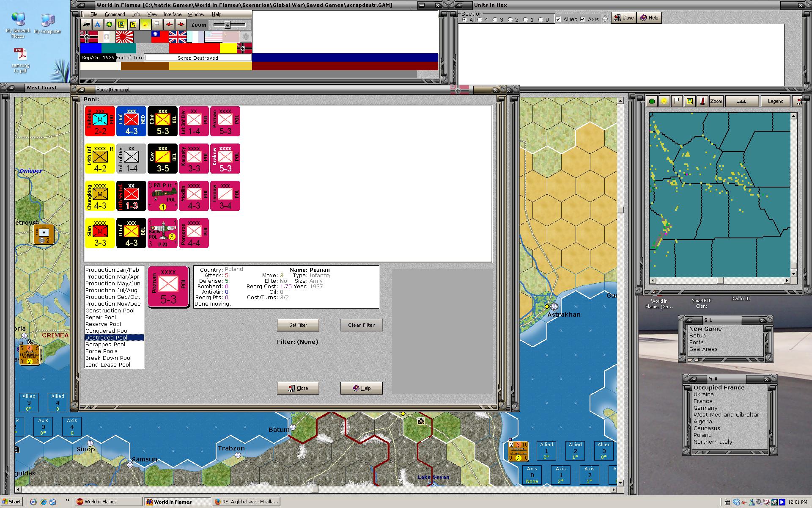Click the train icon in main toolbar
Viewport: 812px width, 508px height.
coord(86,25)
